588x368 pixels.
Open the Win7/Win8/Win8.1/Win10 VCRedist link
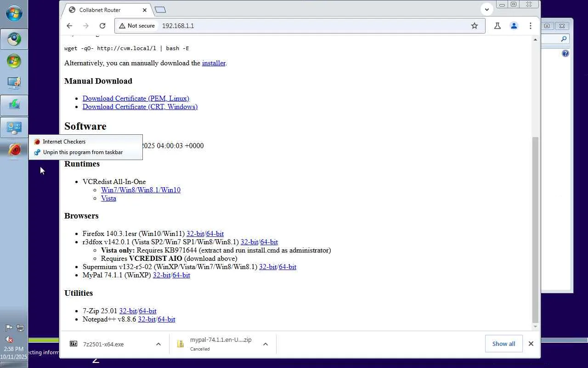coord(141,190)
